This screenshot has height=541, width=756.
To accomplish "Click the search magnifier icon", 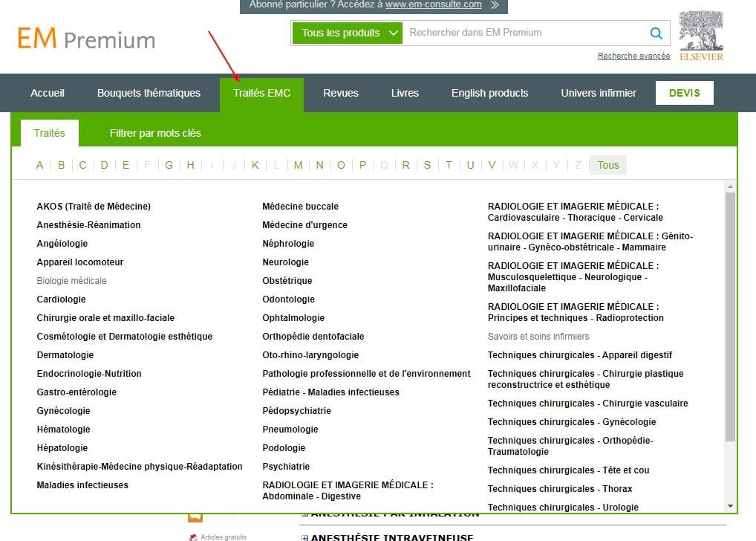I will click(x=656, y=33).
